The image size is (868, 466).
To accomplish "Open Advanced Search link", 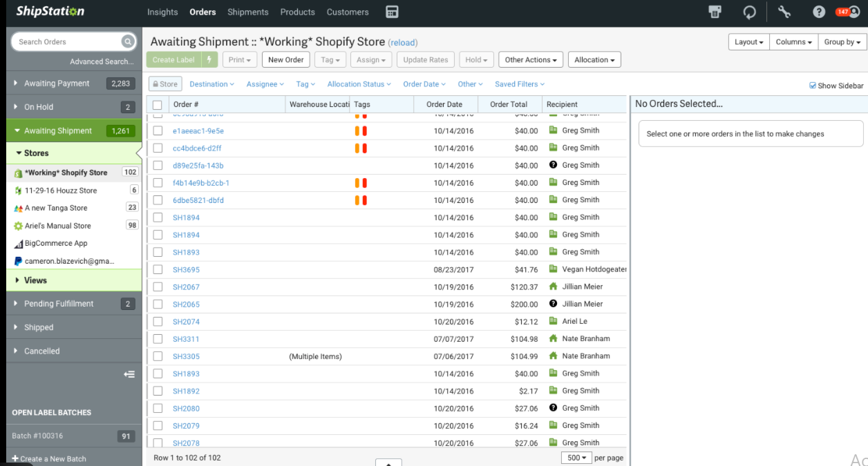I will coord(102,61).
